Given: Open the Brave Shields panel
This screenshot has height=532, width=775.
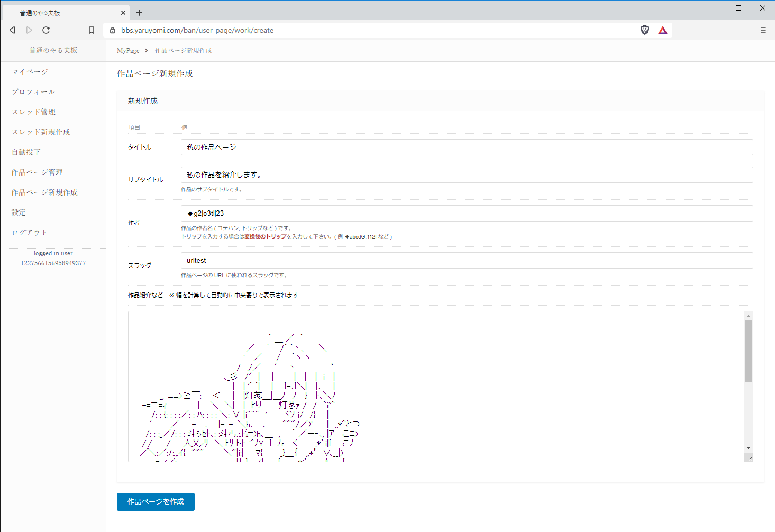Looking at the screenshot, I should (x=644, y=30).
